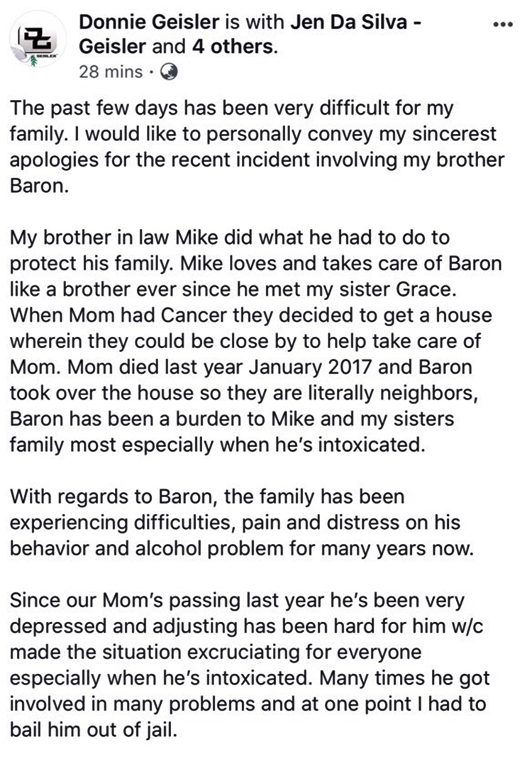Open the 28 mins timestamp permalink

[x=111, y=72]
